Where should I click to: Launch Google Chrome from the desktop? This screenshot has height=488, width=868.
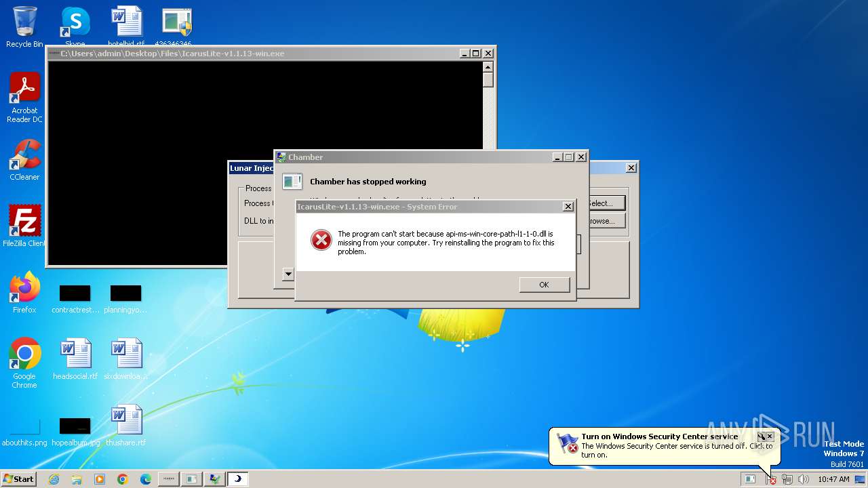pyautogui.click(x=24, y=363)
